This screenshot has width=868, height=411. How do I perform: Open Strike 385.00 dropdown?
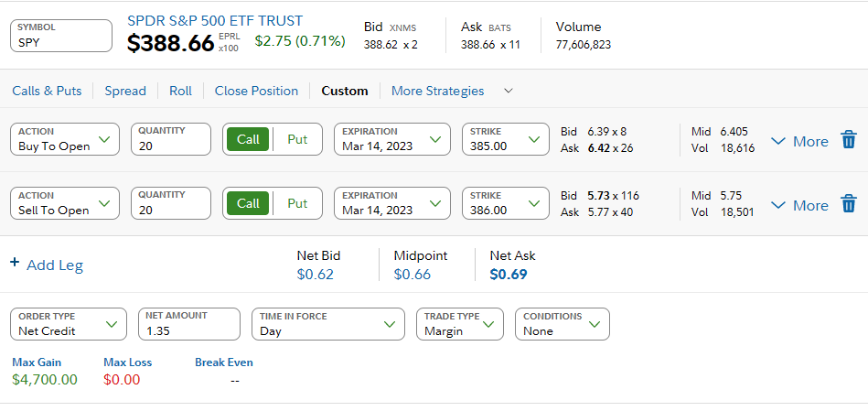pyautogui.click(x=505, y=139)
